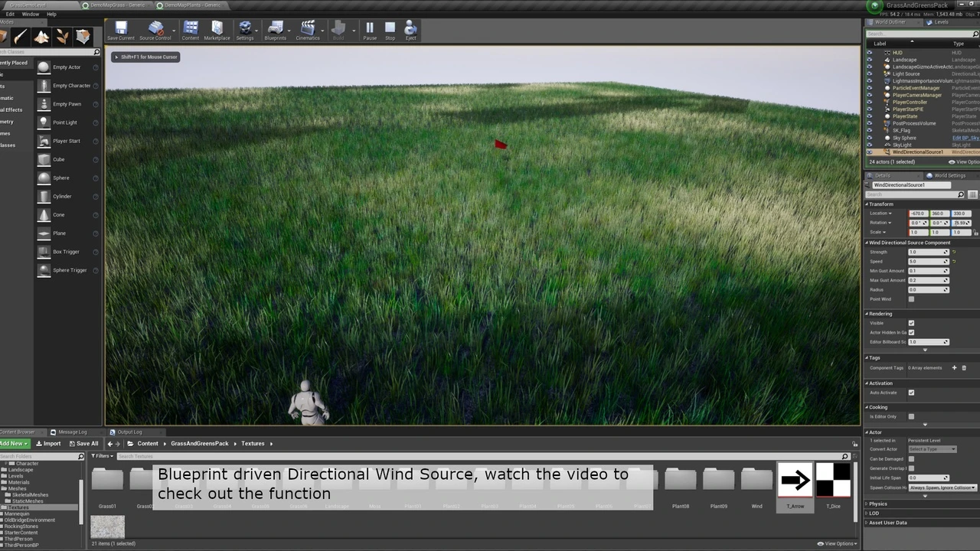Viewport: 980px width, 551px height.
Task: Open Cinematics from the toolbar
Action: 308,31
